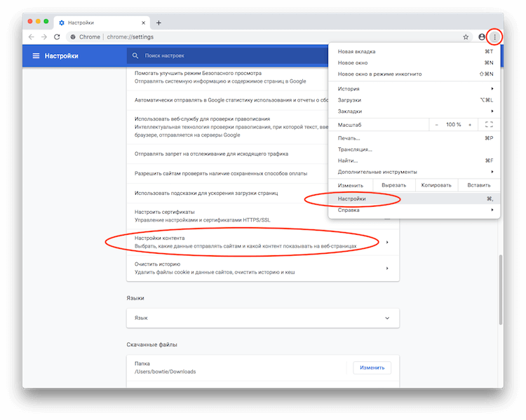Expand the История submenu
526x420 pixels.
point(414,89)
